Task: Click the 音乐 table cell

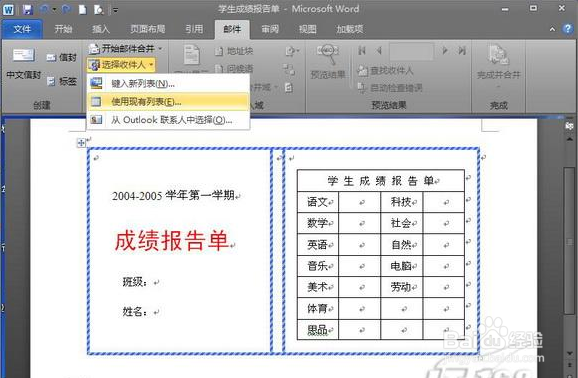Action: tap(318, 266)
